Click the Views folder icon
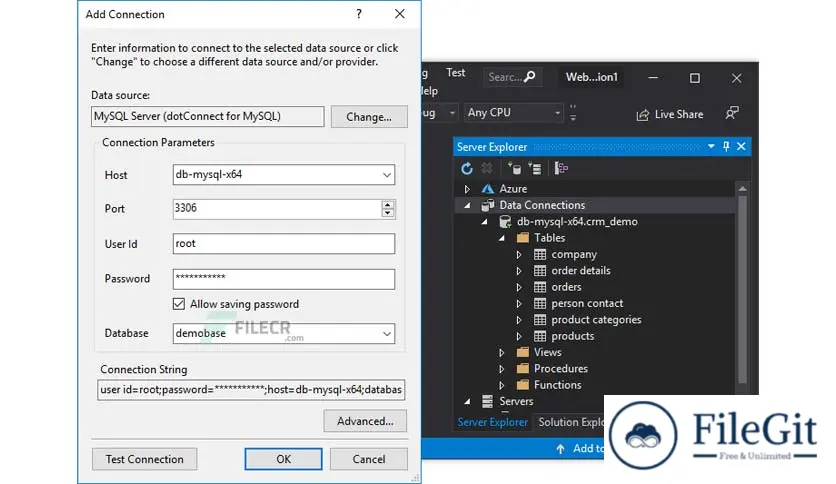836x484 pixels. (523, 352)
